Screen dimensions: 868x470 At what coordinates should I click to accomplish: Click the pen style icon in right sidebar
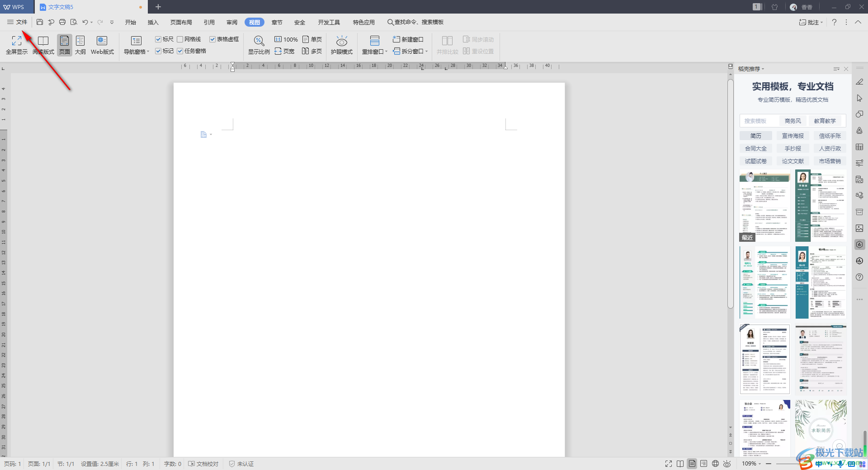(859, 82)
